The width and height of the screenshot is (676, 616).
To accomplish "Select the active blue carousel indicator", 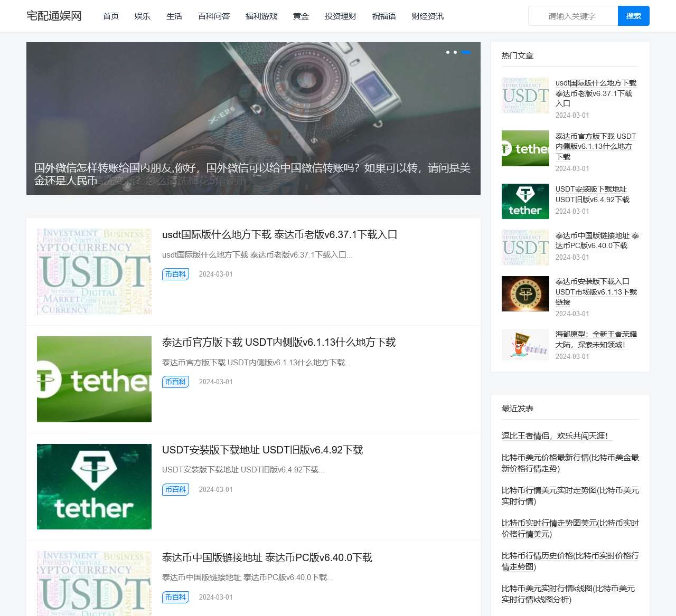I will [x=466, y=52].
